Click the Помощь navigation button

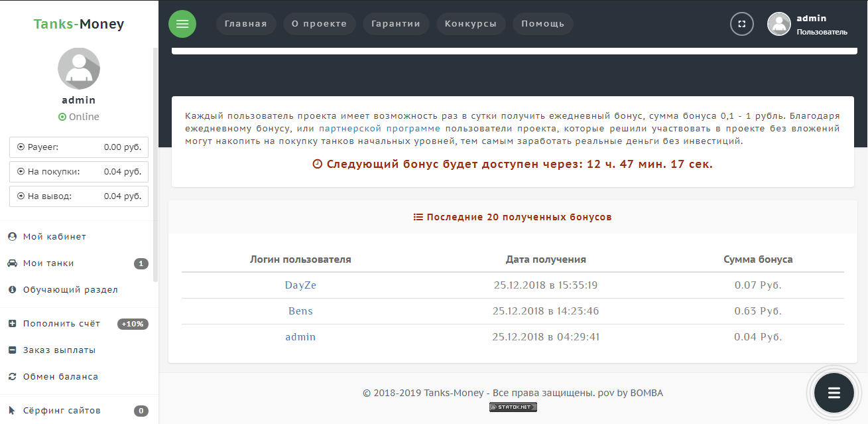[542, 24]
